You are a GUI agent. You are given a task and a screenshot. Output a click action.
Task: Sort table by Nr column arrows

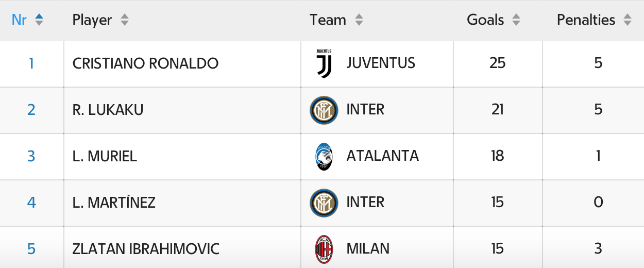point(39,20)
